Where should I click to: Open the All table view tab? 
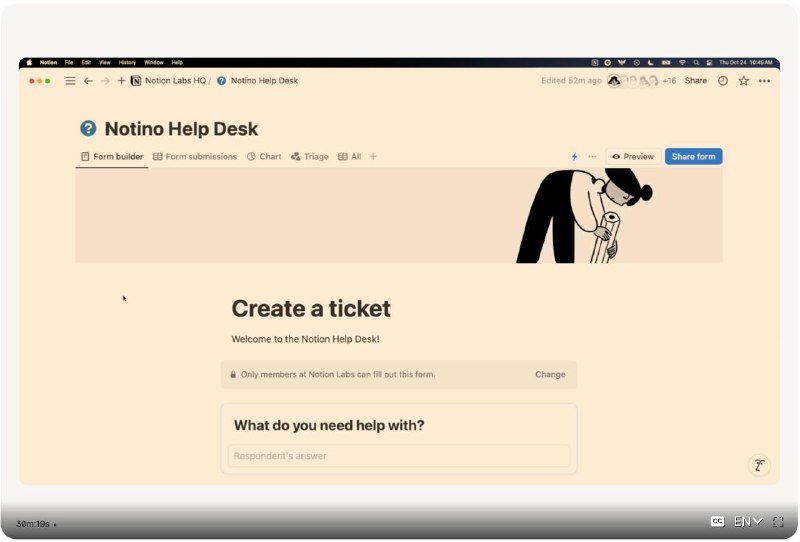click(349, 157)
